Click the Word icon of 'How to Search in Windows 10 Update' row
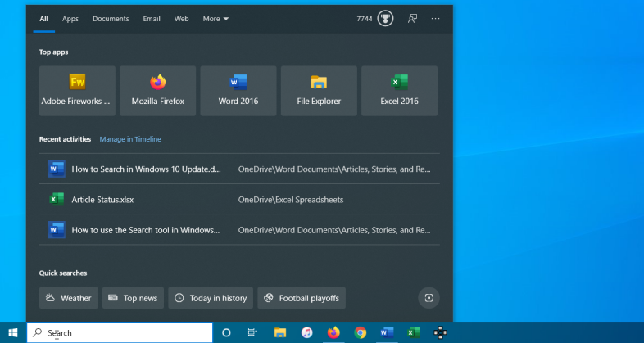Screen dimensions: 644x343 coord(57,169)
